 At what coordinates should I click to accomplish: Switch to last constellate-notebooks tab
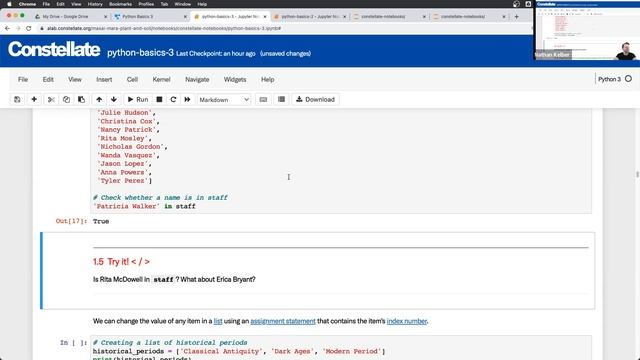tap(462, 16)
